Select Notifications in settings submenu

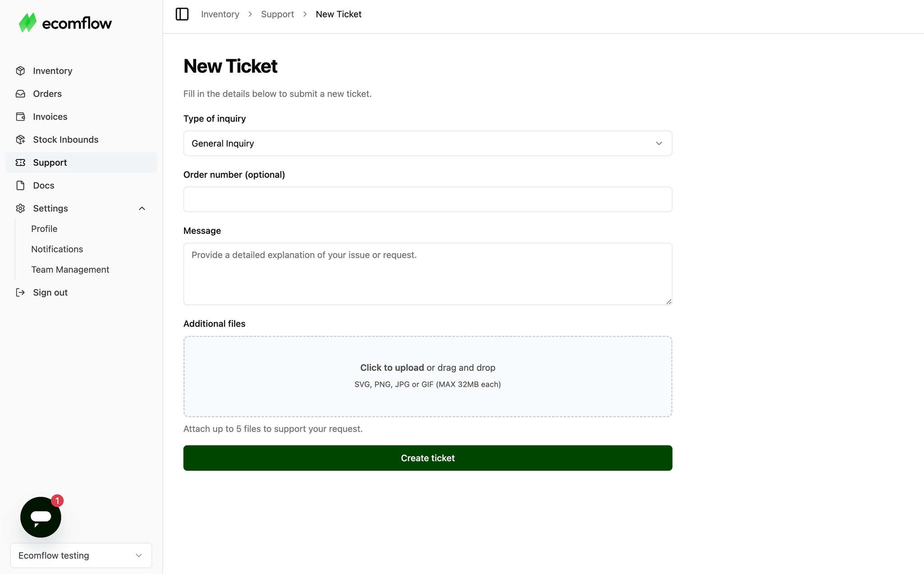[57, 249]
